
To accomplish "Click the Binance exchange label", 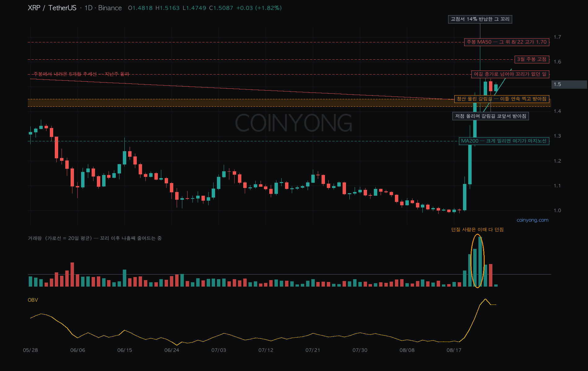I will [110, 8].
